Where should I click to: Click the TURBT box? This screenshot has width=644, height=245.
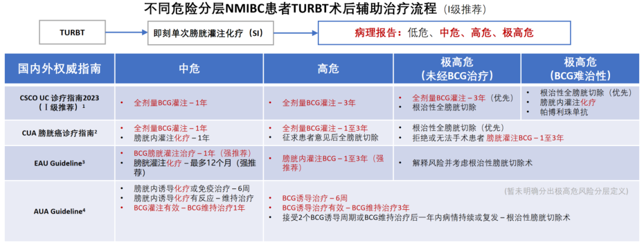pos(72,32)
